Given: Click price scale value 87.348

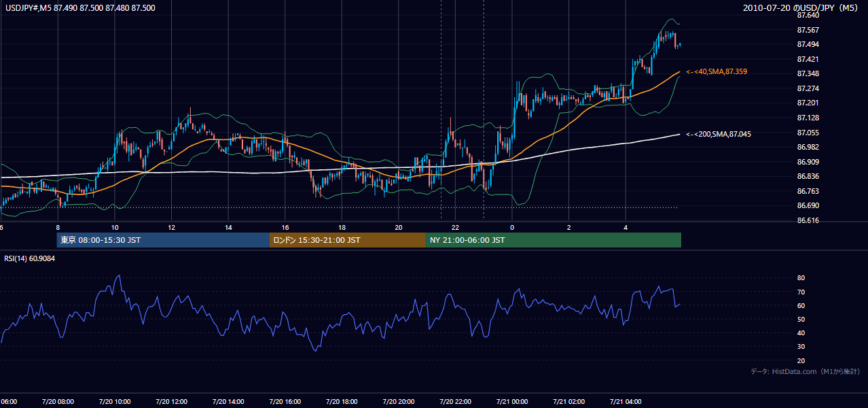Looking at the screenshot, I should tap(807, 73).
